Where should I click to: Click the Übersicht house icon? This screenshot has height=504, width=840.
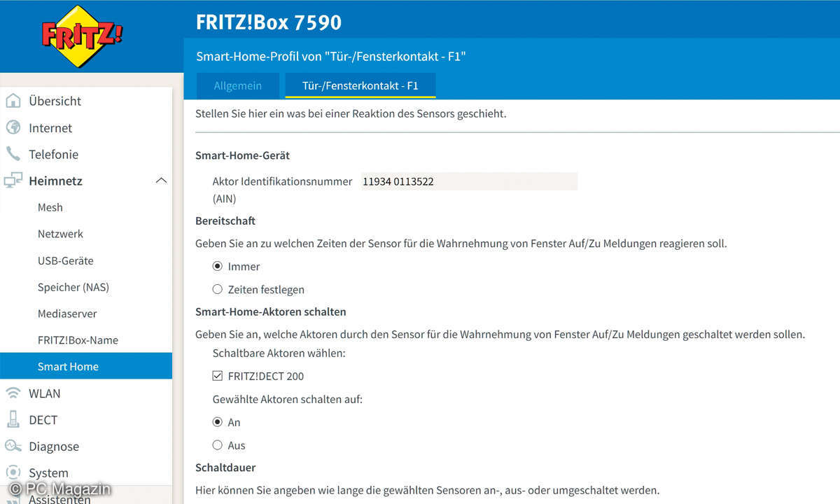point(13,101)
